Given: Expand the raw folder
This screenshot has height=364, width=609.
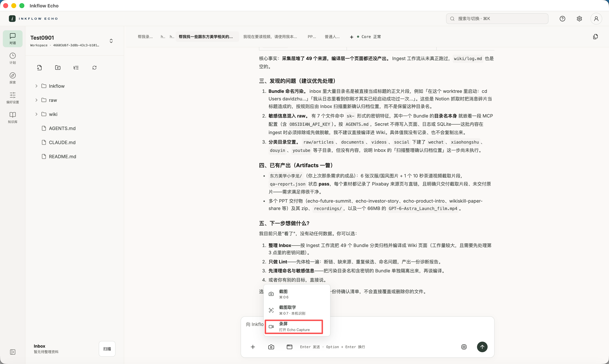Looking at the screenshot, I should tap(36, 100).
